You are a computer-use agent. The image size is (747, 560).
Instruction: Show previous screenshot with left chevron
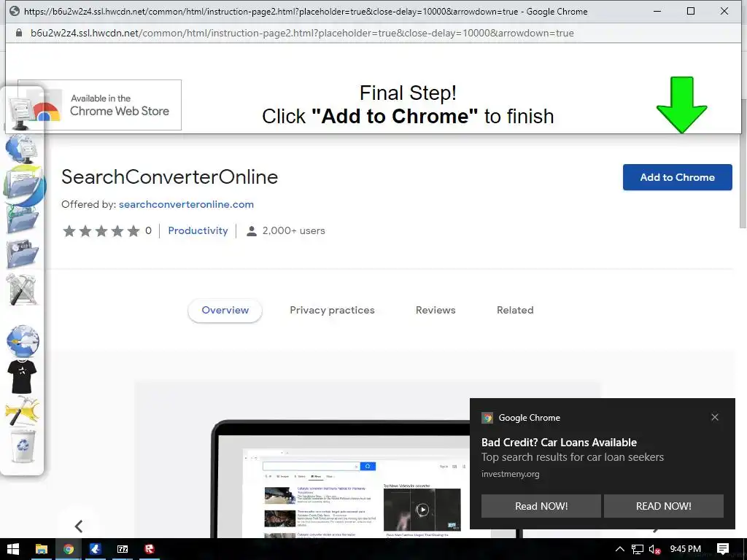click(79, 526)
